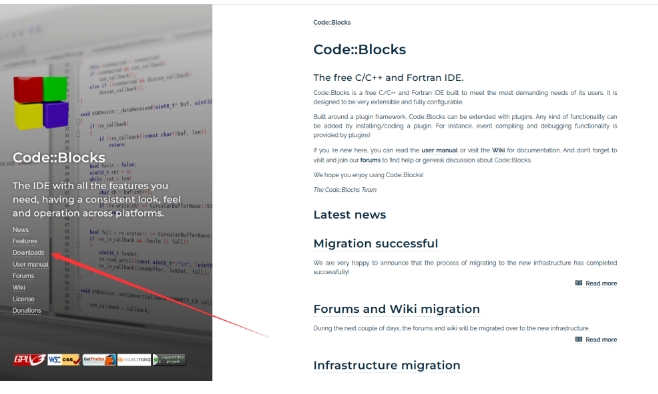The height and width of the screenshot is (394, 658).
Task: Click the book icon beside Migration successful Read more
Action: click(x=578, y=283)
